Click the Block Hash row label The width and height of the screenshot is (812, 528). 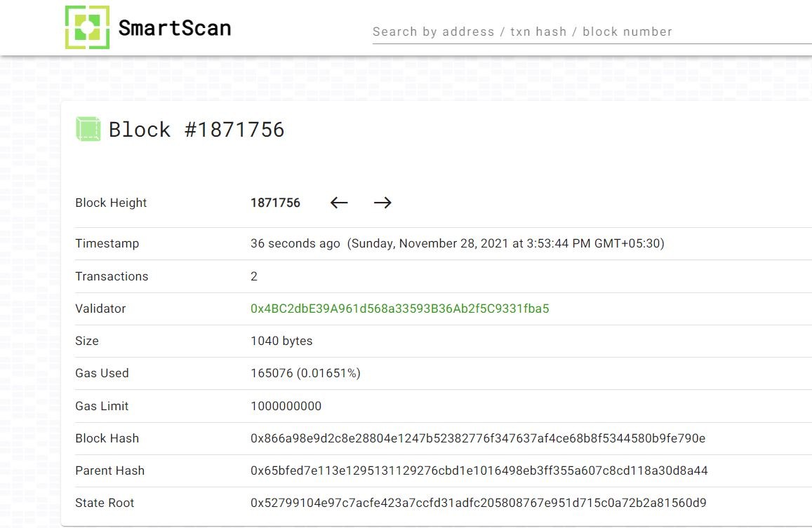click(107, 438)
